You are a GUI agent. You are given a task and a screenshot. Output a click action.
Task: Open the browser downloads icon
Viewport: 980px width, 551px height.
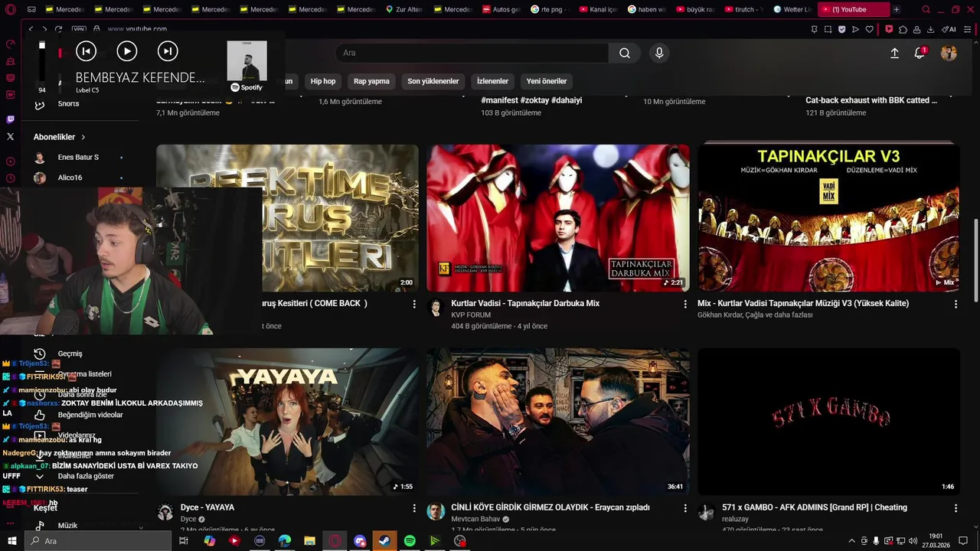click(x=930, y=29)
